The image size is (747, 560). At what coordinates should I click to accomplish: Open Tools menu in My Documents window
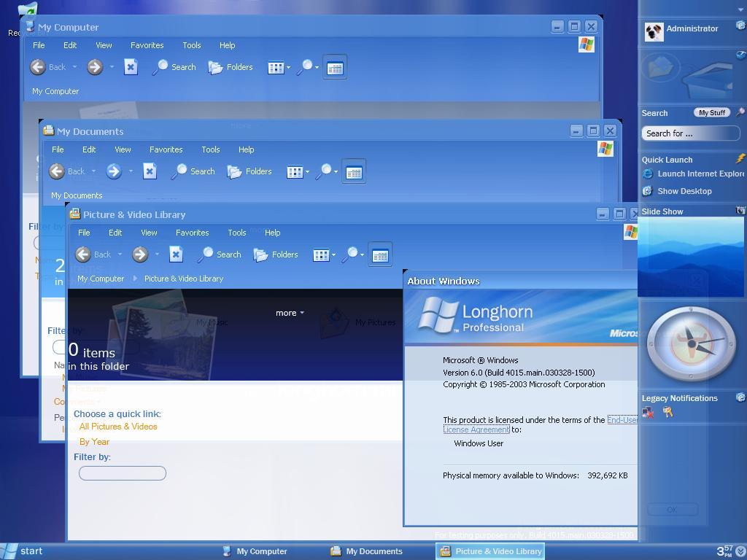point(211,149)
